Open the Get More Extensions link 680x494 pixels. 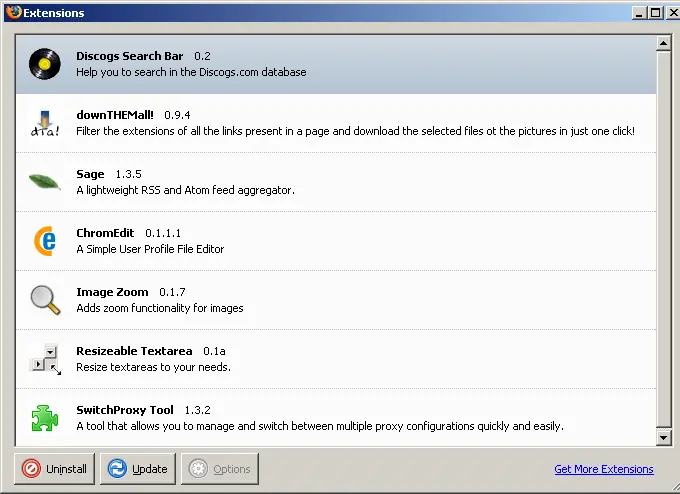point(603,469)
